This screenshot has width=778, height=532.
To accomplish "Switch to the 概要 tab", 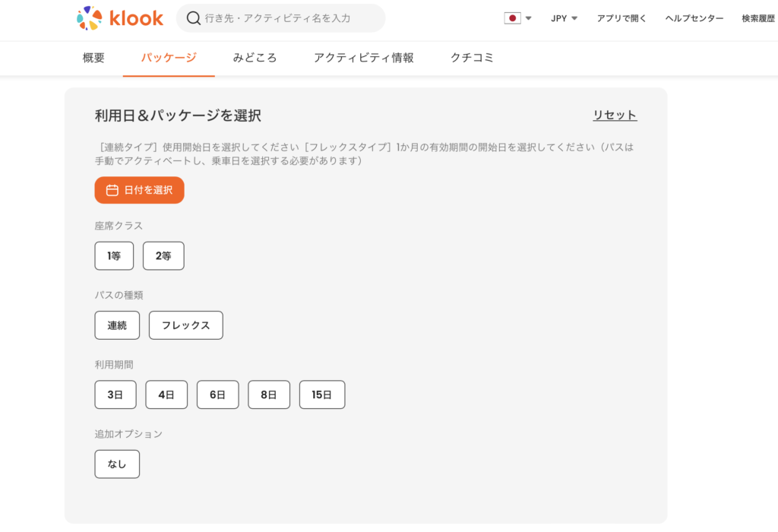I will coord(93,58).
